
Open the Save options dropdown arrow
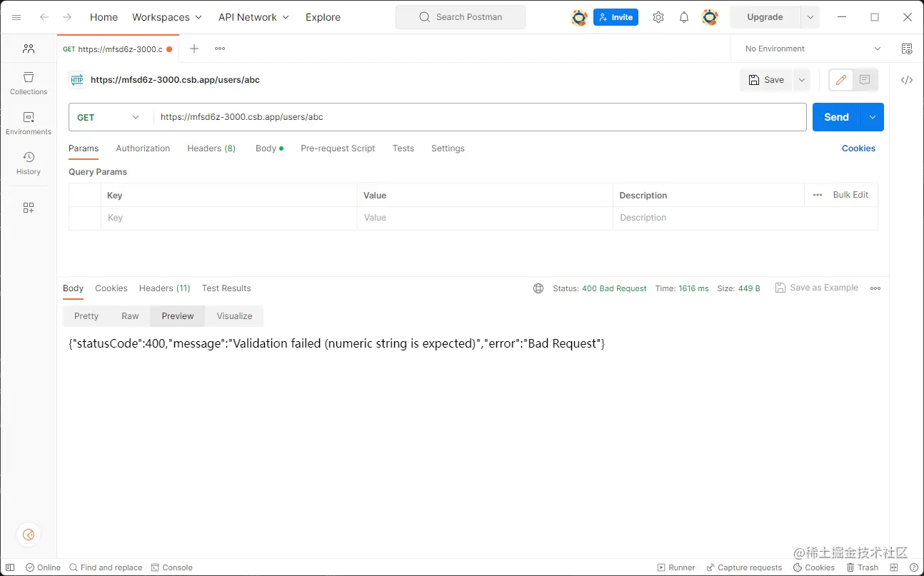click(x=802, y=80)
